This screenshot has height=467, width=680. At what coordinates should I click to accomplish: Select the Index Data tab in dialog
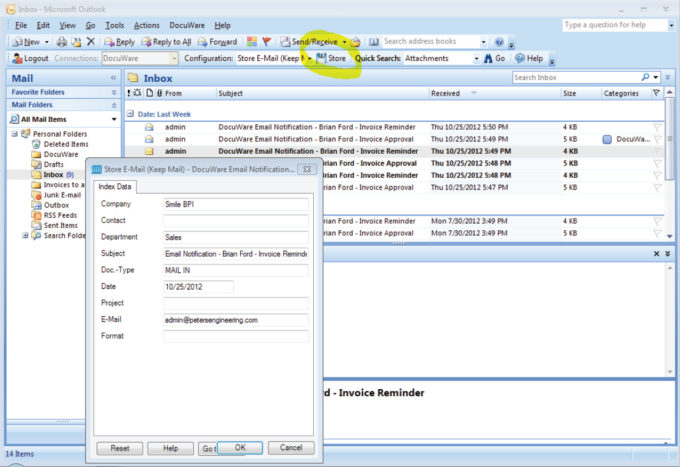coord(115,187)
